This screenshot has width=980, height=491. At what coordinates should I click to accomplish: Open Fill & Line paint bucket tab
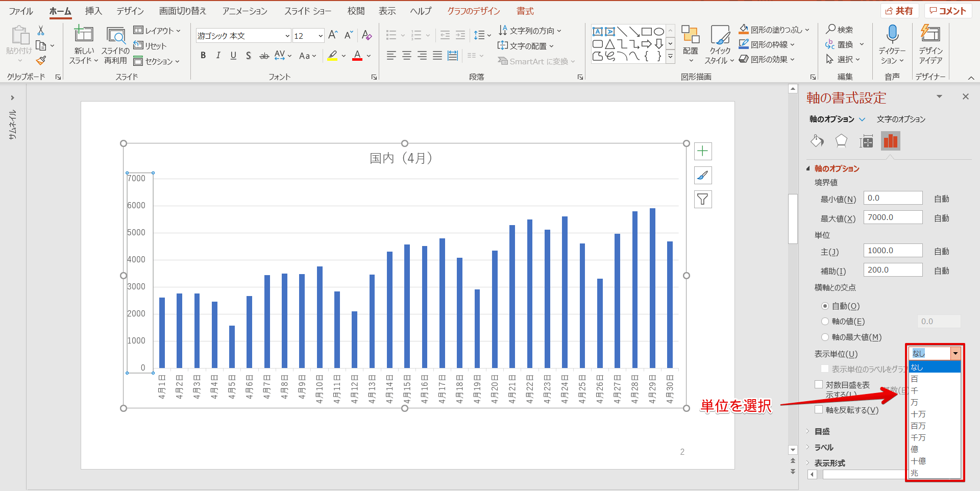817,141
